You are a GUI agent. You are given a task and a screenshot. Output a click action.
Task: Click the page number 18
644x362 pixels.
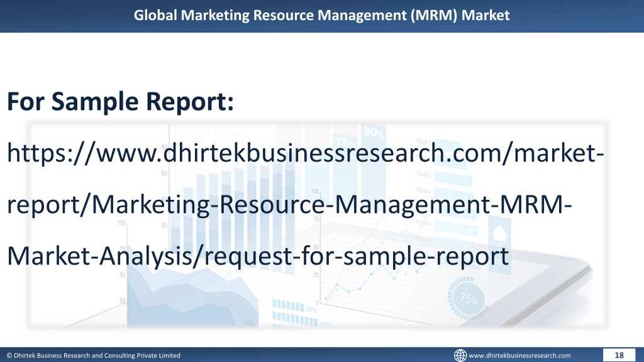pyautogui.click(x=619, y=355)
